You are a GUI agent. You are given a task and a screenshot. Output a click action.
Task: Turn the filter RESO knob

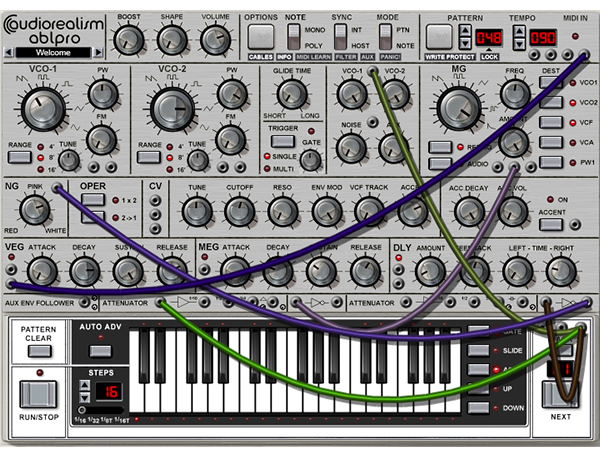coord(283,211)
